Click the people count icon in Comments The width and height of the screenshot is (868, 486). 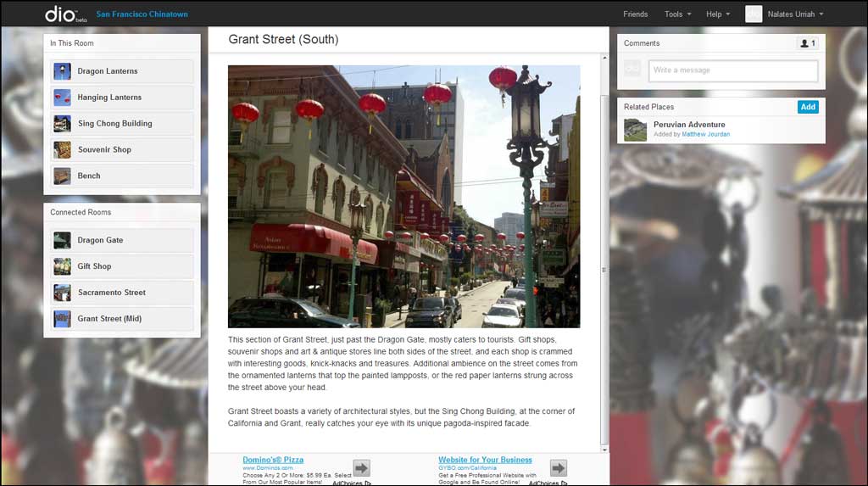point(808,42)
